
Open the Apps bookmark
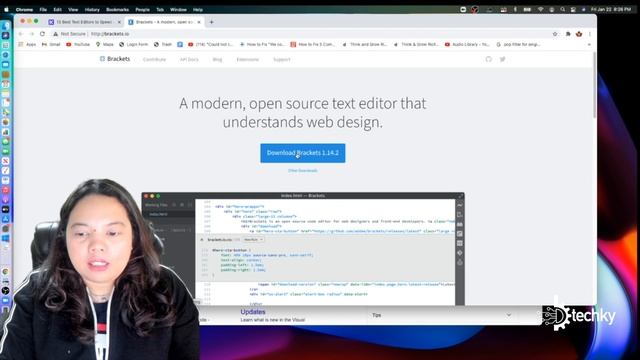(x=27, y=44)
